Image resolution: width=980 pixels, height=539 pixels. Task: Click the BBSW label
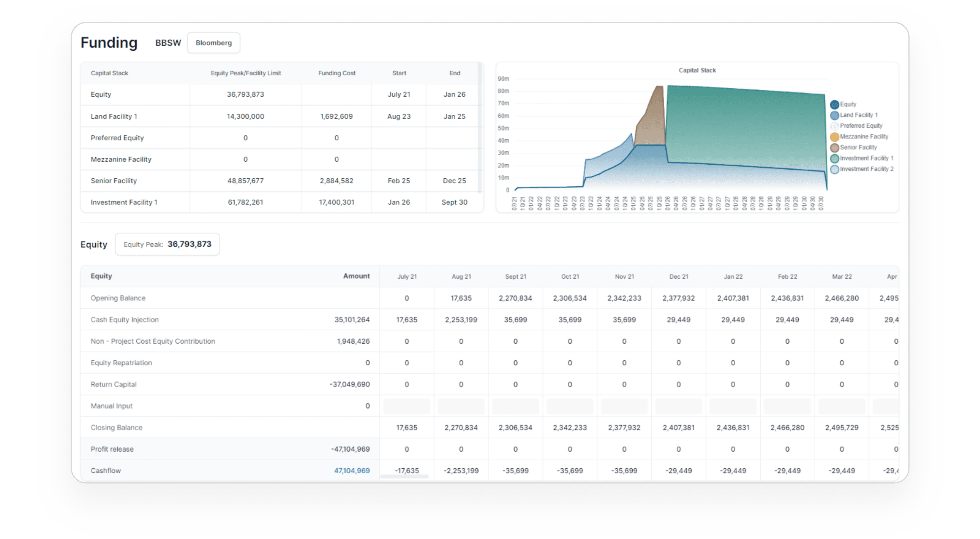pos(168,43)
